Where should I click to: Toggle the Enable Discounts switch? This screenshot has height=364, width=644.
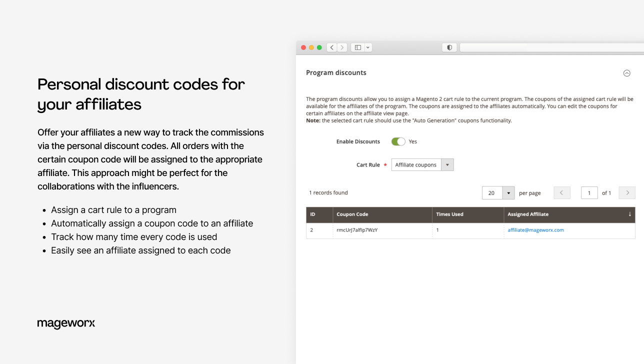(398, 141)
